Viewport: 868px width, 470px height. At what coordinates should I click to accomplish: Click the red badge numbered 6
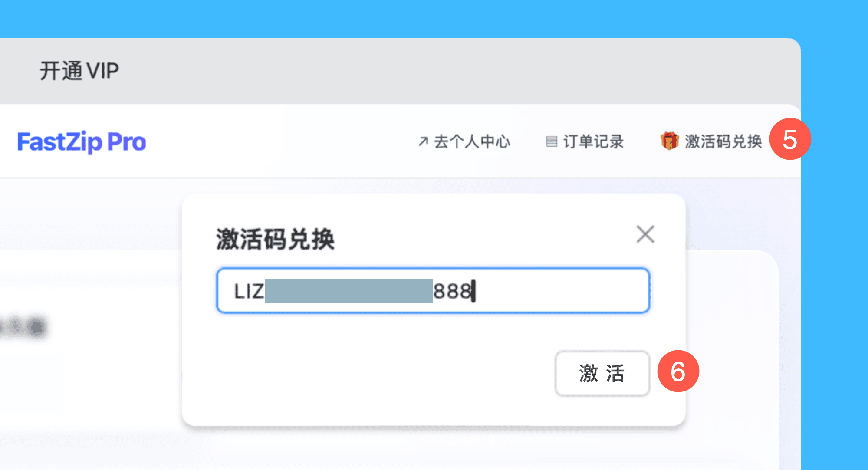coord(678,371)
